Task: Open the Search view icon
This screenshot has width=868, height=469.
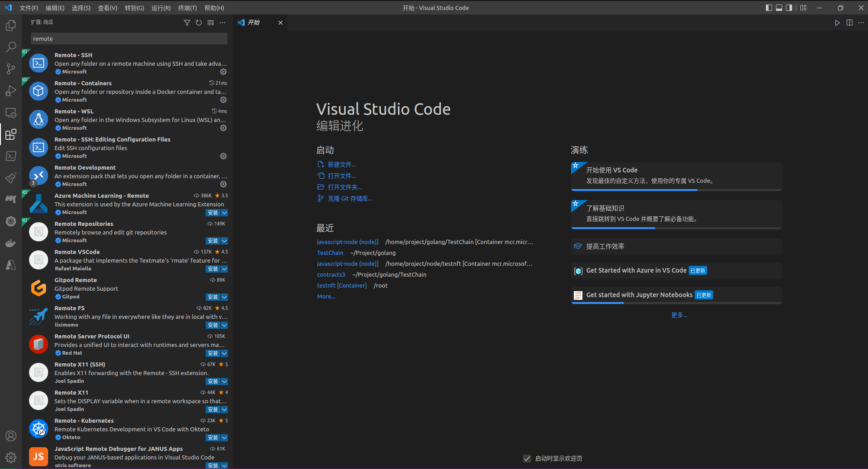Action: [11, 47]
